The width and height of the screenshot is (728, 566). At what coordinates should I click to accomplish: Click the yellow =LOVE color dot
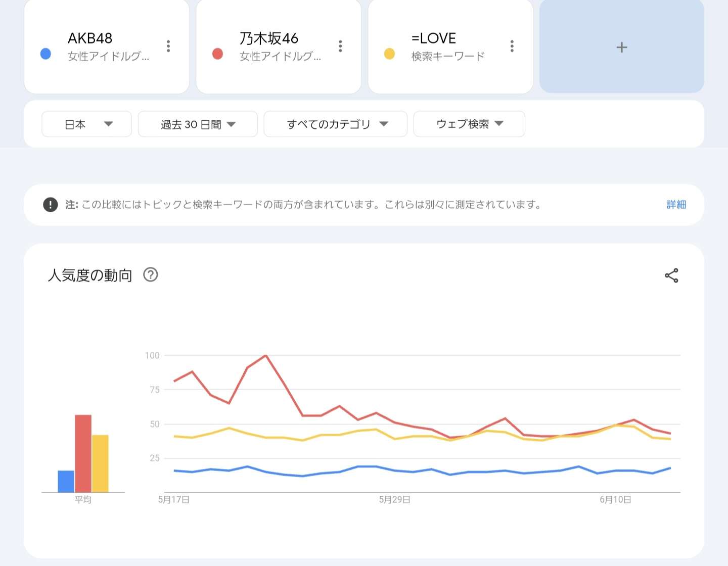(x=389, y=54)
